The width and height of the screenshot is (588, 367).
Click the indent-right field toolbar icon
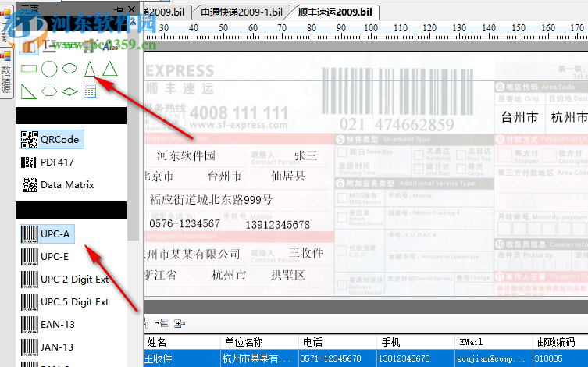click(180, 323)
